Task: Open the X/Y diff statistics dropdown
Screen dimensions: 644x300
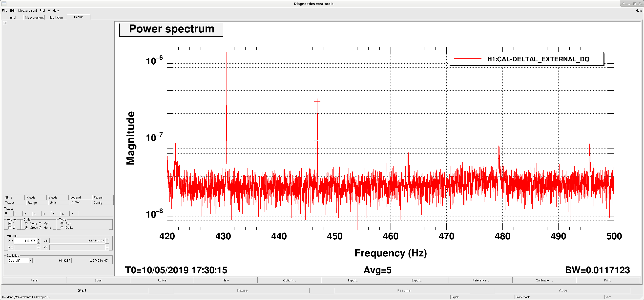Action: 21,260
